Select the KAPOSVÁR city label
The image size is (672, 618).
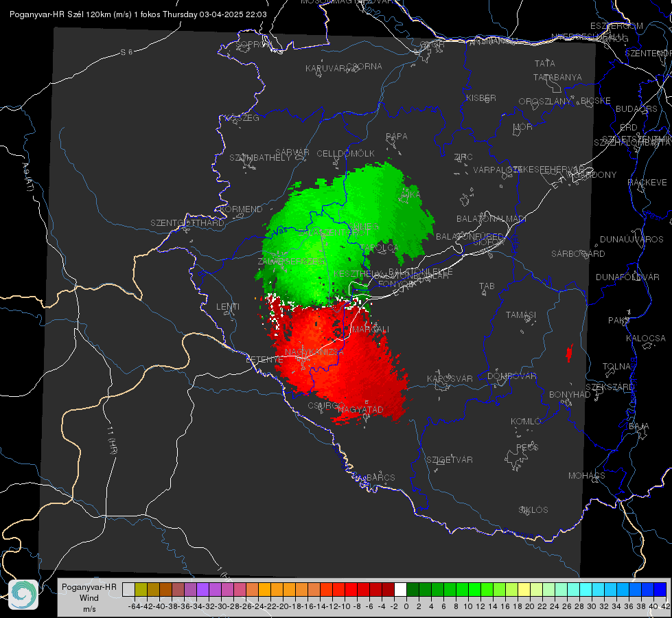[x=450, y=378]
